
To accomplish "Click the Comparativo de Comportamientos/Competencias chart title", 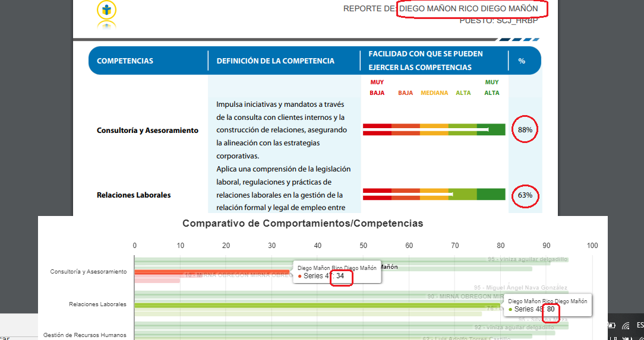I will click(302, 224).
